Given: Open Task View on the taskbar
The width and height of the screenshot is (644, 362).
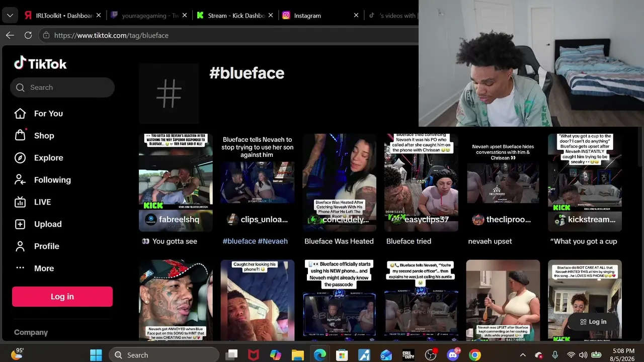Looking at the screenshot, I should point(231,355).
